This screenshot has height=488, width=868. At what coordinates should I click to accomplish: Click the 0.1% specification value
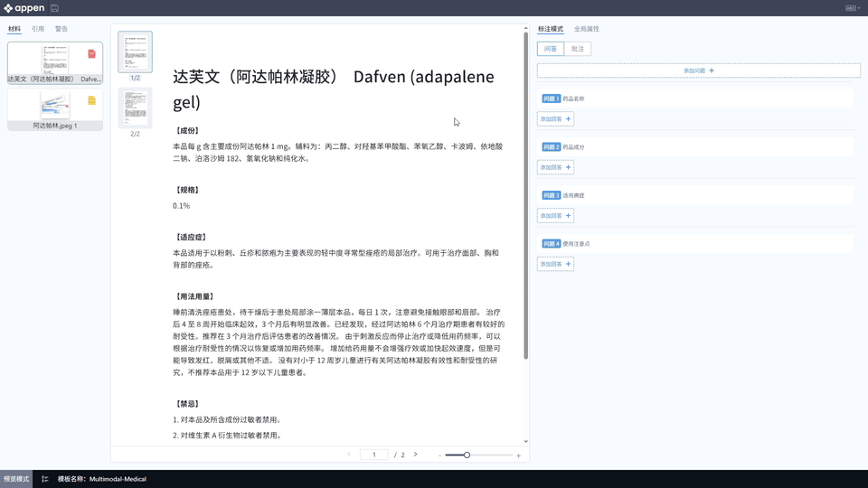(x=181, y=206)
